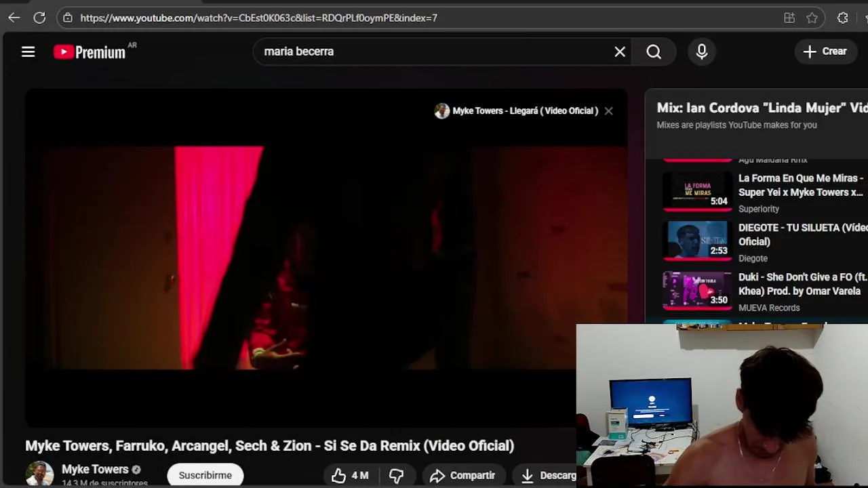Subscribe with the Suscribirme button

point(205,475)
